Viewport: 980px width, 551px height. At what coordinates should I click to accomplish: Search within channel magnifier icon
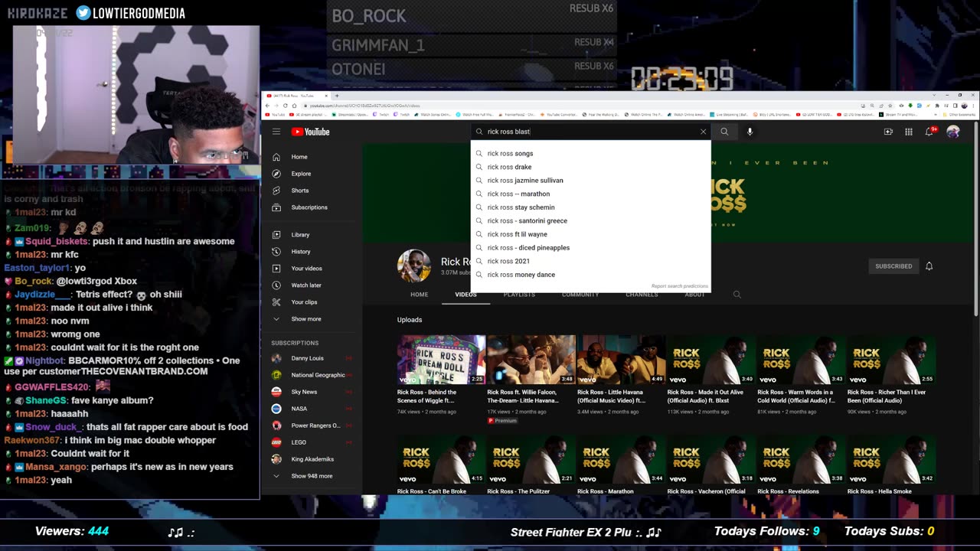(x=737, y=295)
